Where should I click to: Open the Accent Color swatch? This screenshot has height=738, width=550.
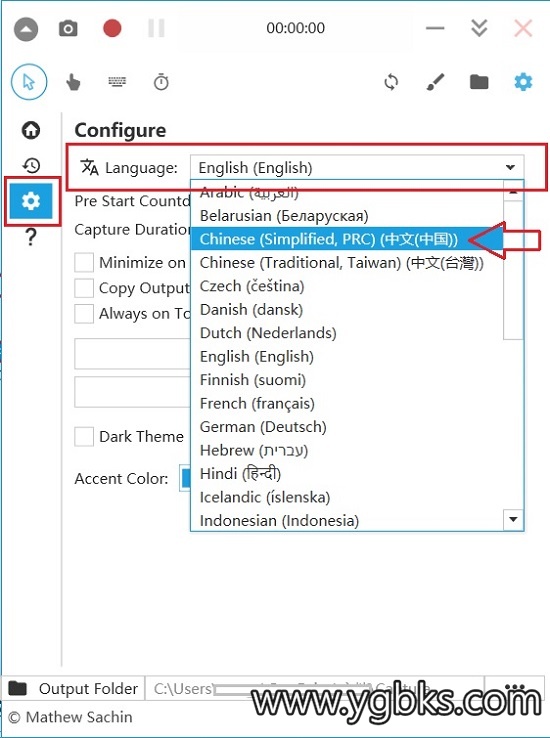(185, 478)
